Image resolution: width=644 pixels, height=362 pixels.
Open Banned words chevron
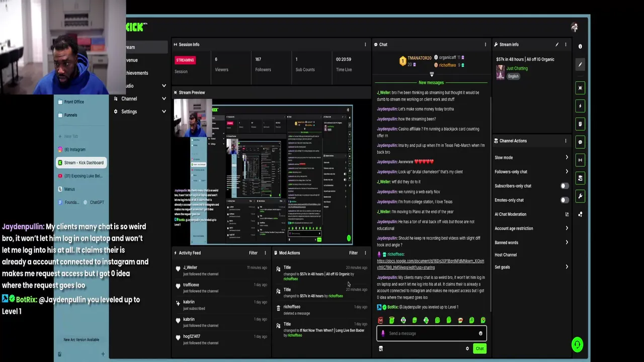pyautogui.click(x=567, y=242)
